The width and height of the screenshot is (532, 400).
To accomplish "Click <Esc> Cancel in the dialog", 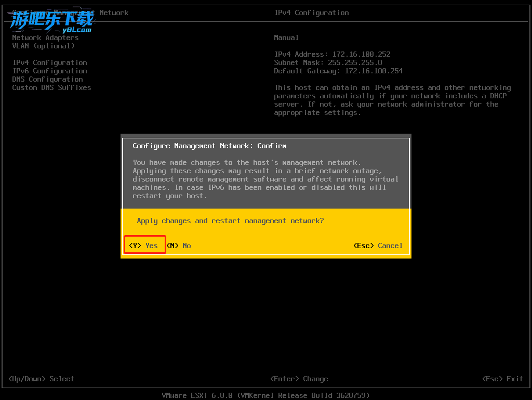I will 378,246.
